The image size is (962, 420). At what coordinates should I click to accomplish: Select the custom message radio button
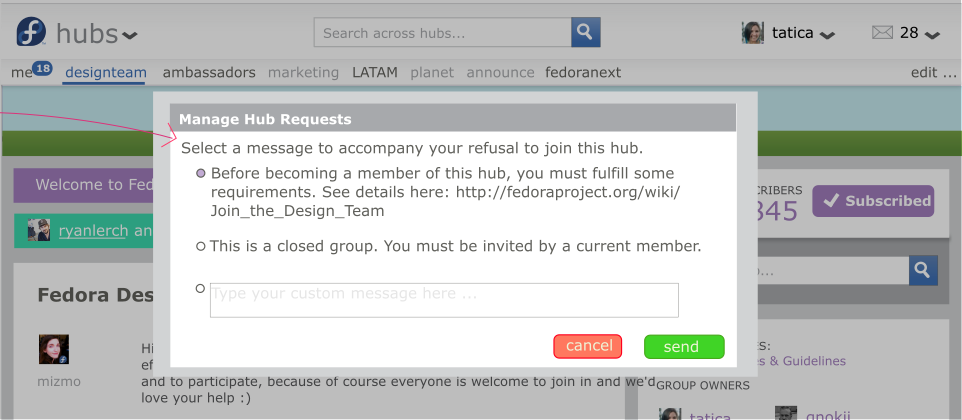pyautogui.click(x=200, y=288)
